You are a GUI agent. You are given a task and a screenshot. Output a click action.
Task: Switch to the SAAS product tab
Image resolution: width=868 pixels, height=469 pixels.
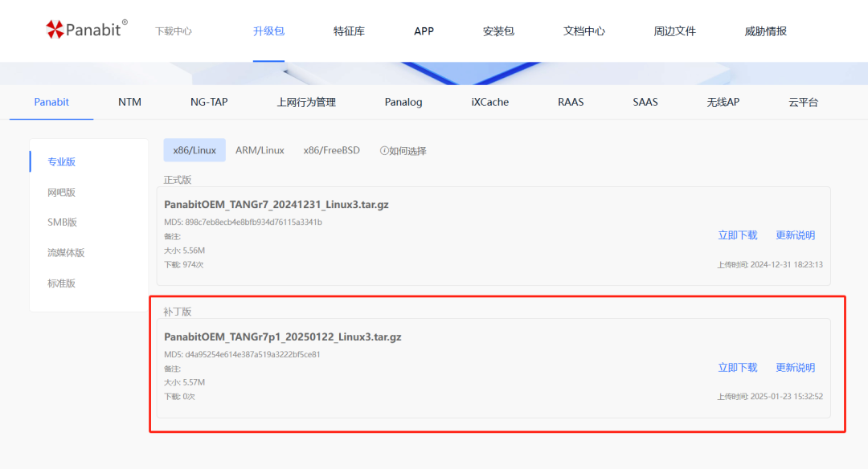pos(645,102)
